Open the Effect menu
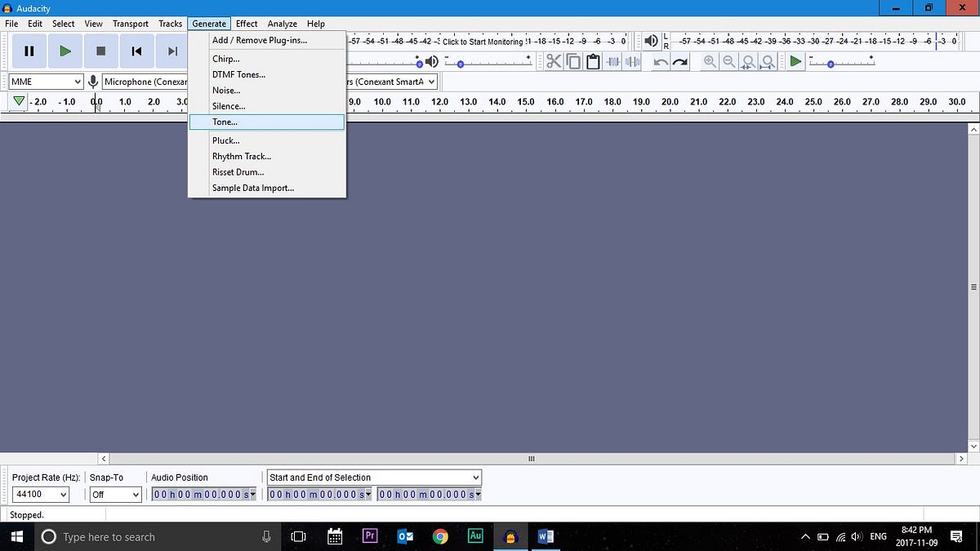The height and width of the screenshot is (551, 980). (x=247, y=24)
